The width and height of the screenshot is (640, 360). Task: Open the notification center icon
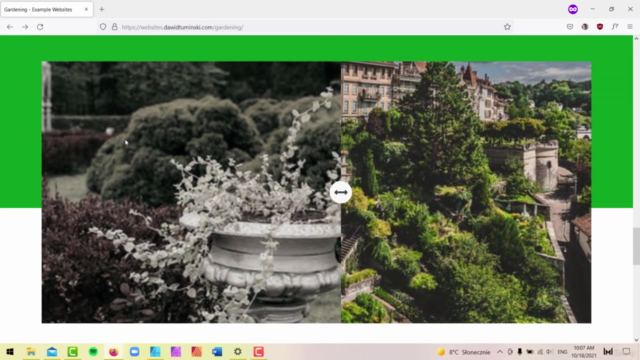[x=627, y=352]
